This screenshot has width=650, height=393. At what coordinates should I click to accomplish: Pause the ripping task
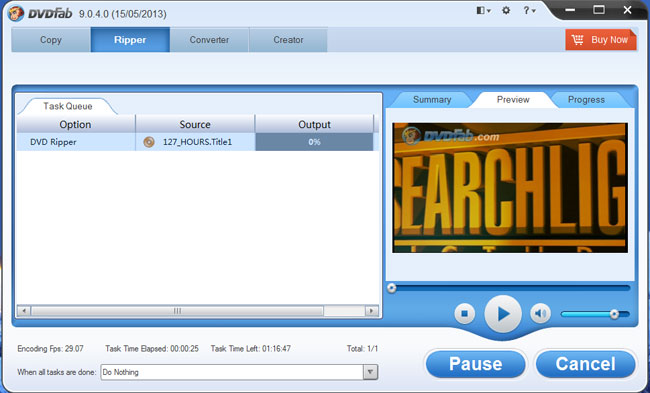[475, 364]
